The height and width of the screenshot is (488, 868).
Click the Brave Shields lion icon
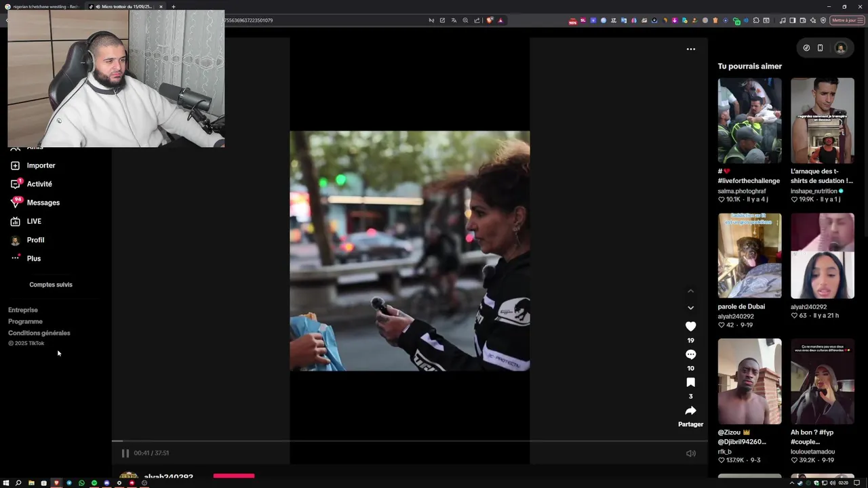pyautogui.click(x=490, y=20)
